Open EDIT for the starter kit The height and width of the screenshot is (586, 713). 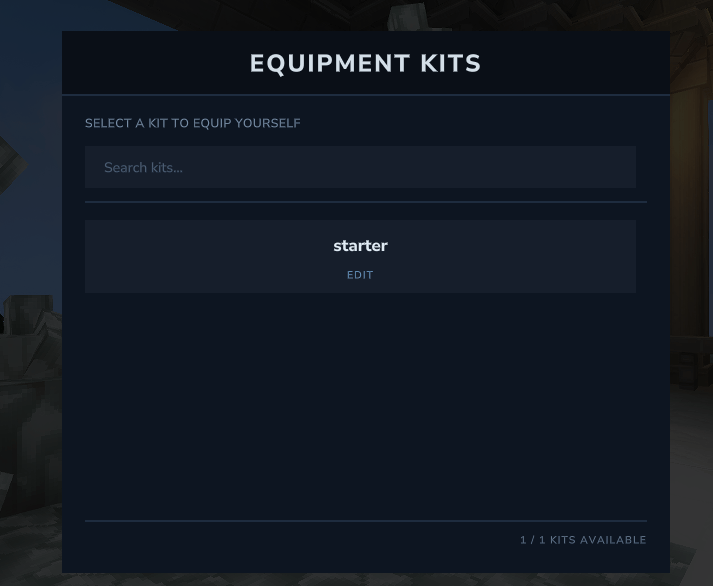click(x=360, y=275)
